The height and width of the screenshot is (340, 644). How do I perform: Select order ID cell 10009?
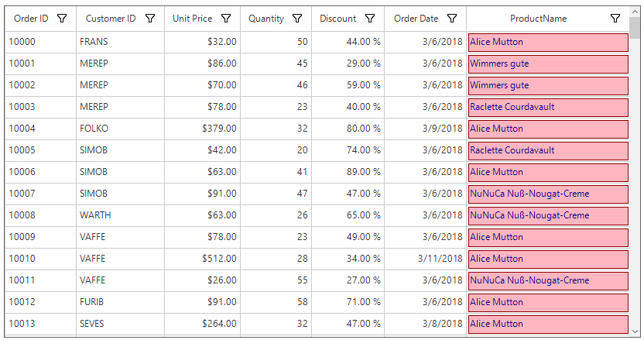pos(40,237)
